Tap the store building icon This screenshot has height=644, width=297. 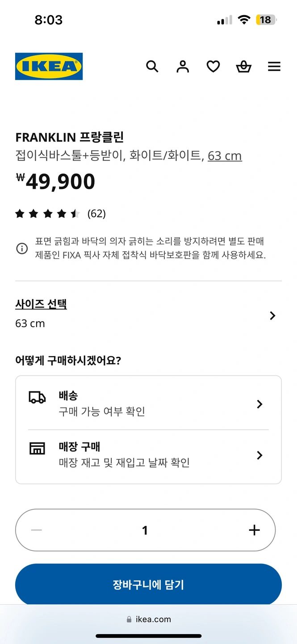37,449
